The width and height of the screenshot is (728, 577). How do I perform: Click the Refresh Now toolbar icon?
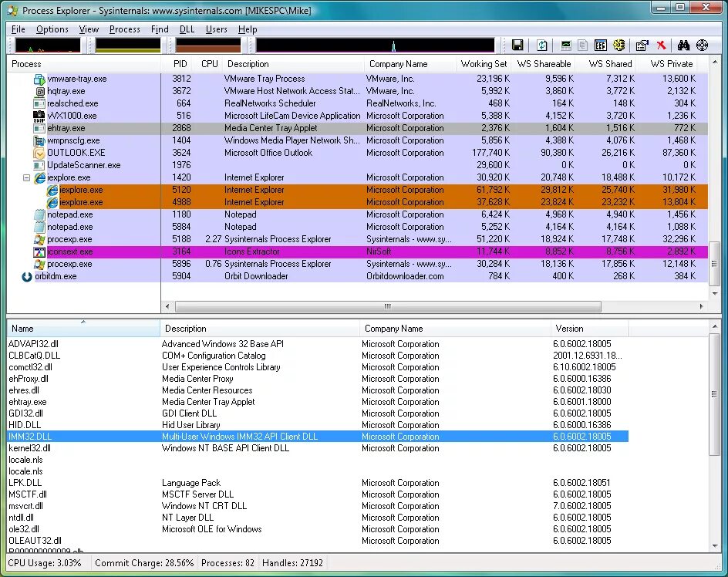[x=542, y=45]
